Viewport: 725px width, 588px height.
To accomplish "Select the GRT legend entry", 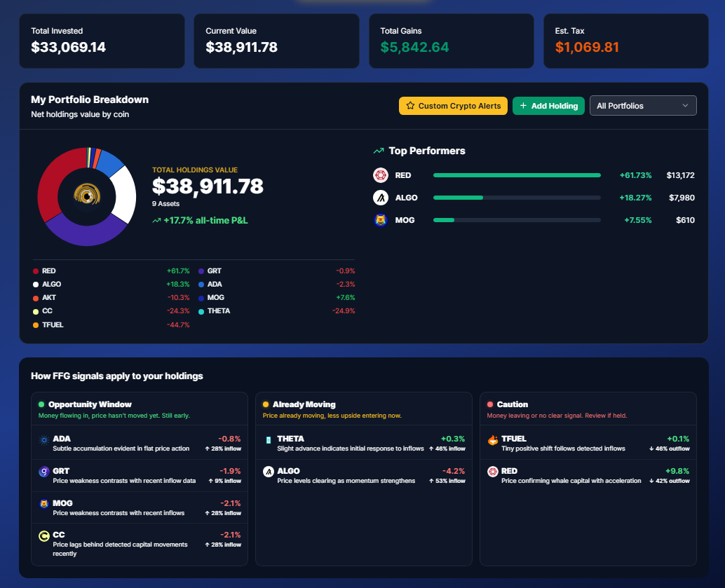I will (276, 271).
